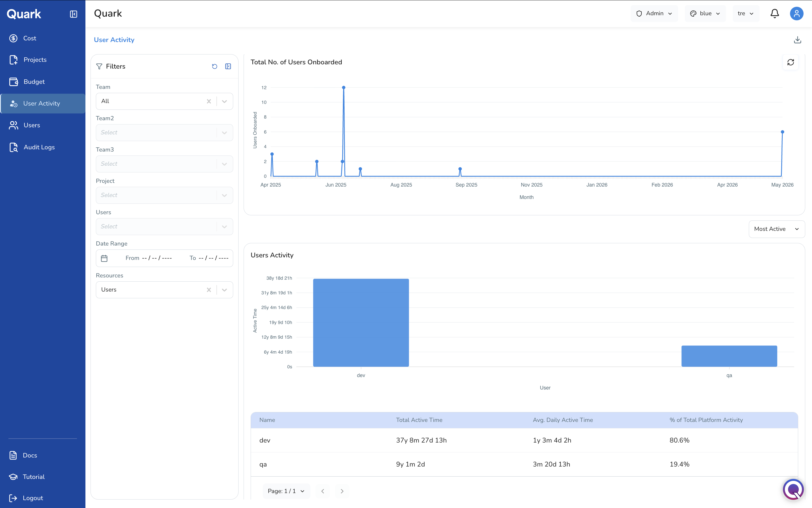Open the user profile avatar
The image size is (812, 508).
[796, 14]
